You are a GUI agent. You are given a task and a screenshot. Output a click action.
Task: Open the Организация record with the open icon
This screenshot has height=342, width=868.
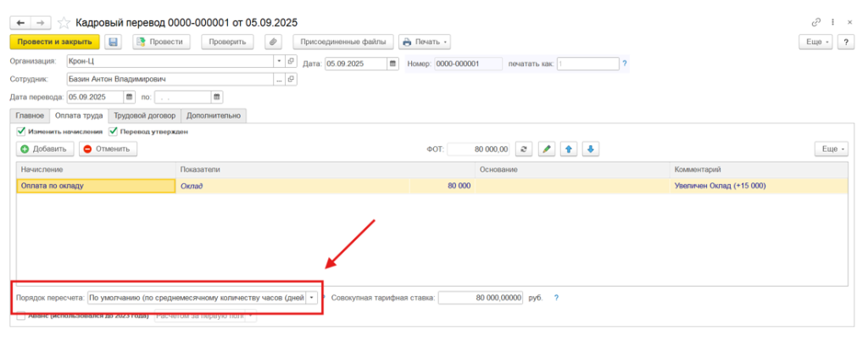tap(292, 61)
